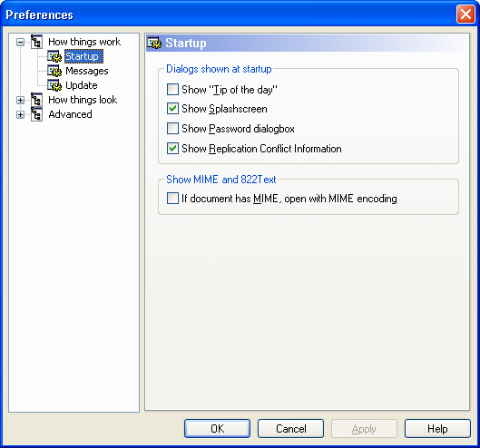Click the Startup header icon in right panel
The width and height of the screenshot is (480, 448).
[x=154, y=43]
